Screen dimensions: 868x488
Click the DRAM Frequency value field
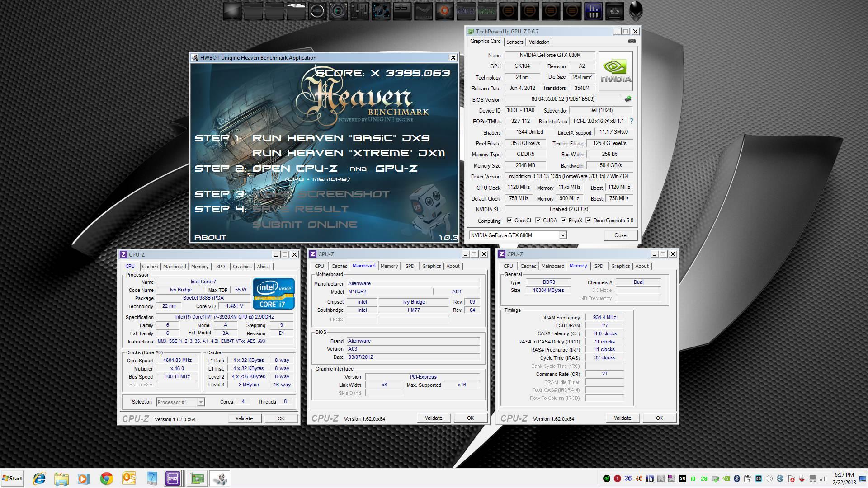coord(604,318)
